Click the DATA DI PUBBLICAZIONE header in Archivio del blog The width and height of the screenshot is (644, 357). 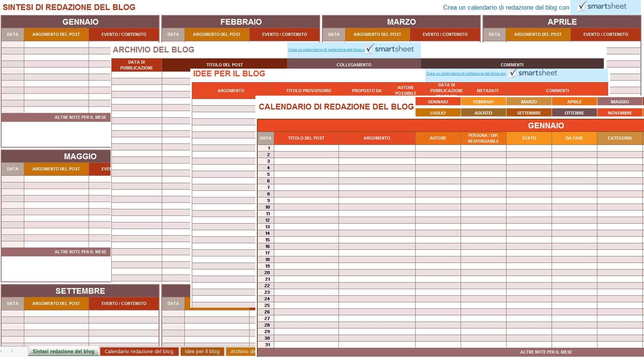coord(136,65)
